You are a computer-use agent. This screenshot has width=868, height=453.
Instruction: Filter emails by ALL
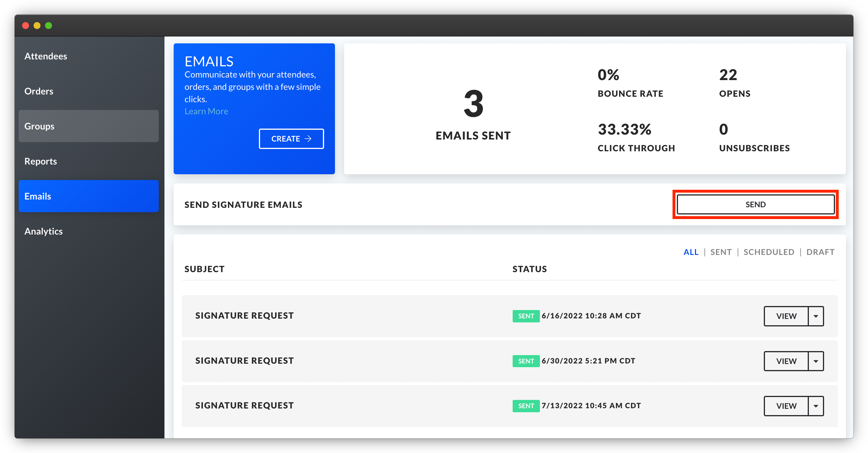tap(691, 252)
